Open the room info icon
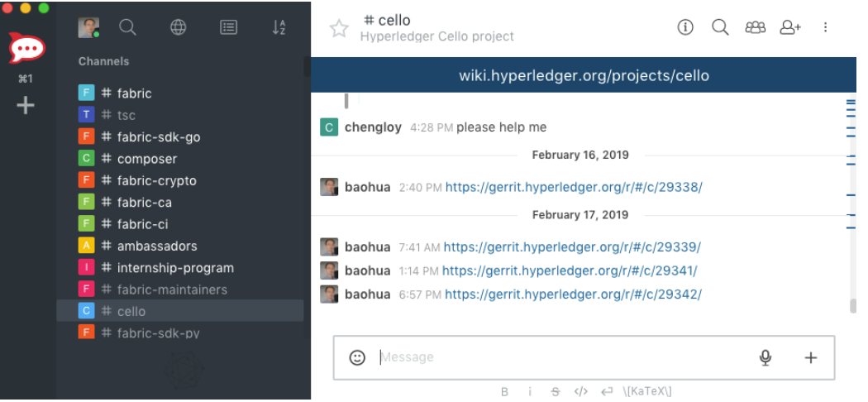The image size is (868, 402). [x=685, y=27]
